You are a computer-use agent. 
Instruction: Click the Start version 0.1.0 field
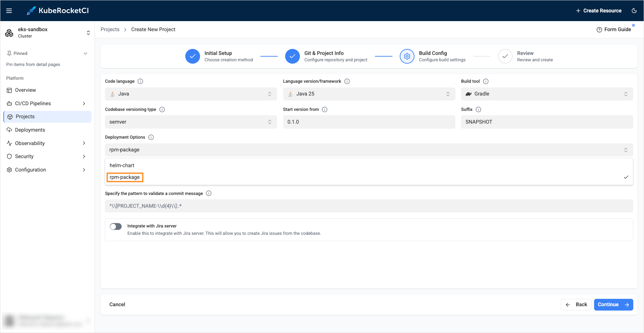click(369, 122)
